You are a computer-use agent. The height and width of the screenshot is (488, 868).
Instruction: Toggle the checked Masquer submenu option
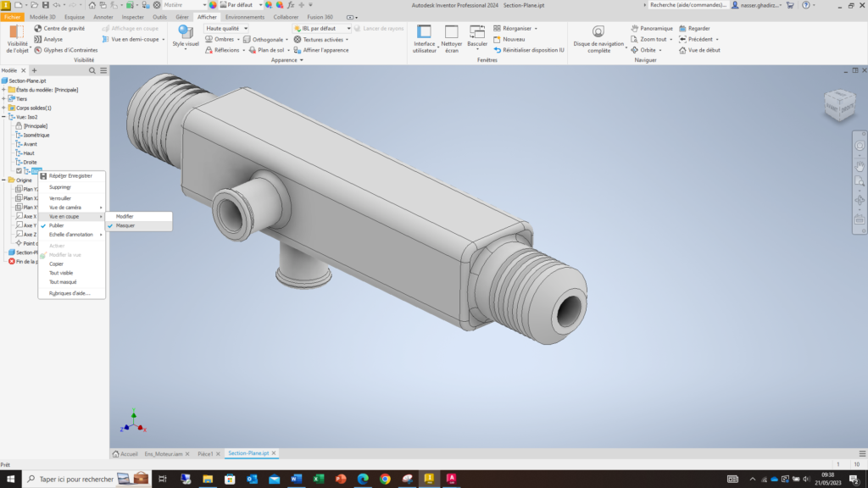coord(125,225)
